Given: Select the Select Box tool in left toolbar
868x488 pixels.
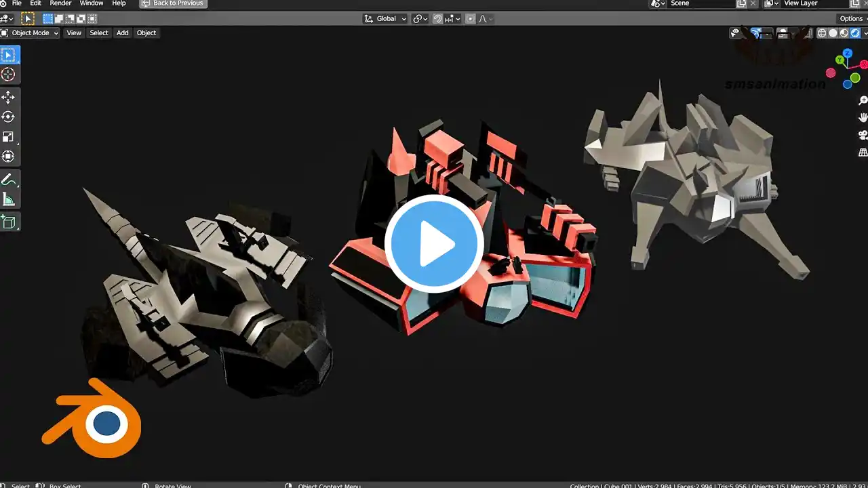Looking at the screenshot, I should pyautogui.click(x=9, y=55).
